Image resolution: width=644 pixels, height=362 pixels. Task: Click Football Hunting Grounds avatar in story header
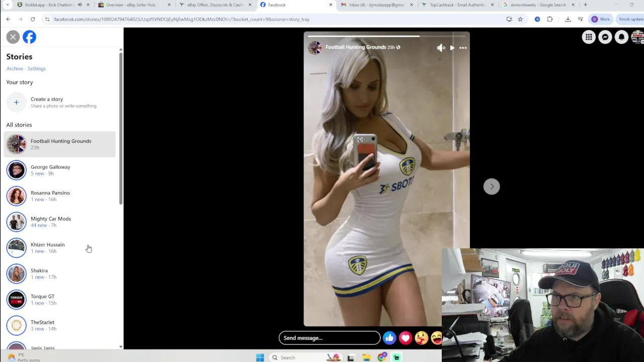(315, 48)
